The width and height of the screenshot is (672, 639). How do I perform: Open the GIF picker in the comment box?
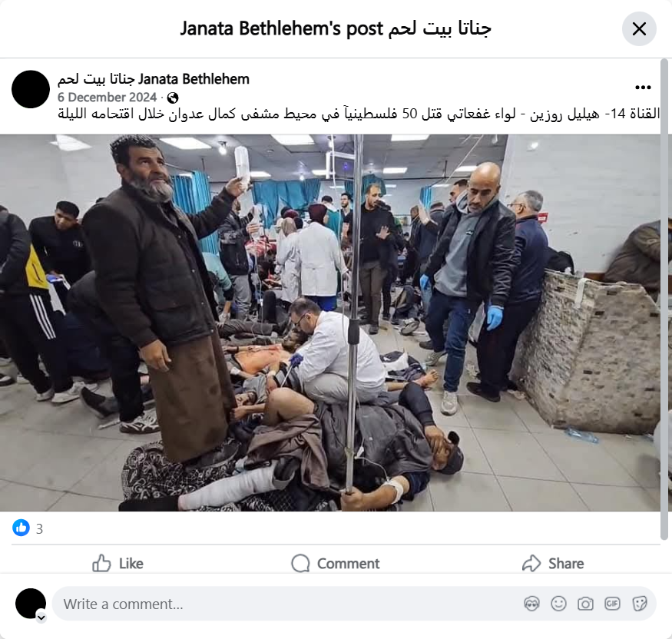coord(612,604)
